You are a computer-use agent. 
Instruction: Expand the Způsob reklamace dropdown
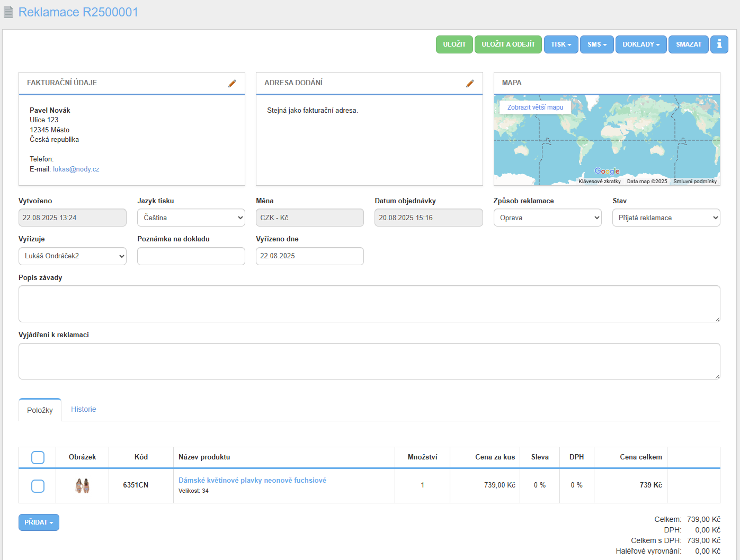tap(547, 218)
